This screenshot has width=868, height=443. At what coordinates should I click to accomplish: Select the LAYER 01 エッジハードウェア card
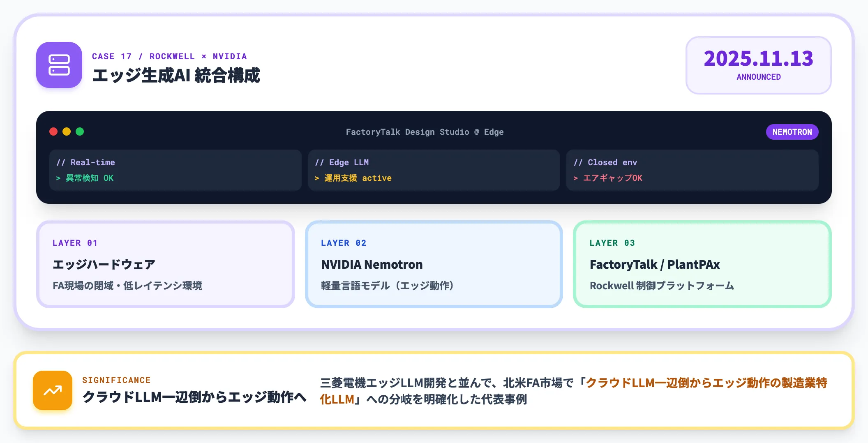pyautogui.click(x=166, y=264)
